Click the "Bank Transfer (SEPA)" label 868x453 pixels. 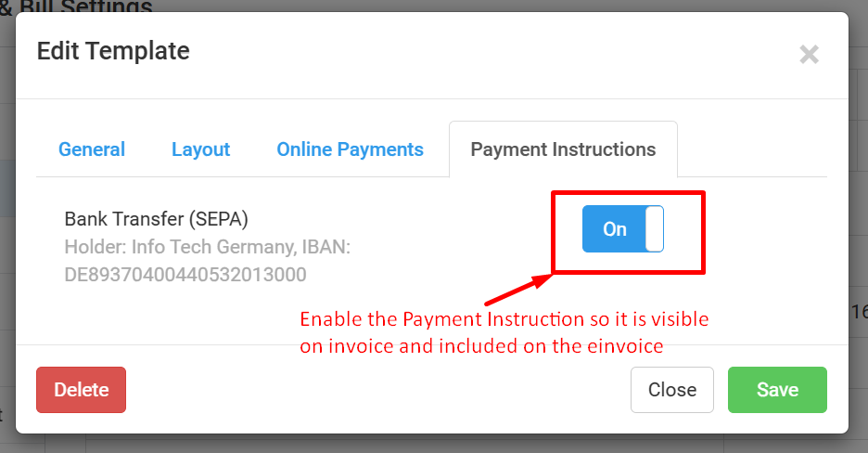(156, 220)
